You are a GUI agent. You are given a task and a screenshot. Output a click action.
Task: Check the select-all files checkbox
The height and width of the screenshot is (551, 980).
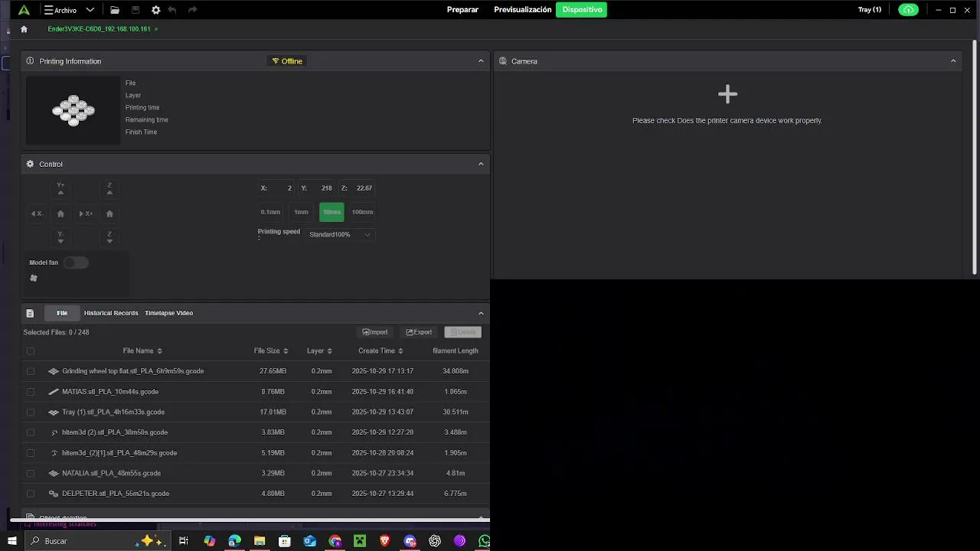[x=31, y=351]
